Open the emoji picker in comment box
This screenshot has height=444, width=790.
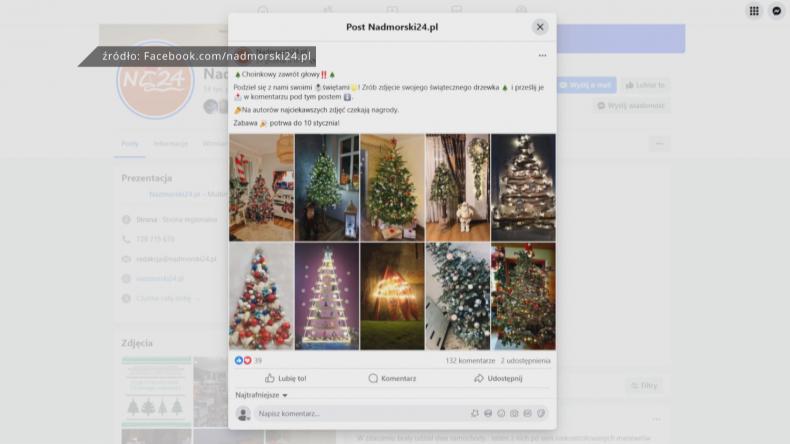pos(488,413)
